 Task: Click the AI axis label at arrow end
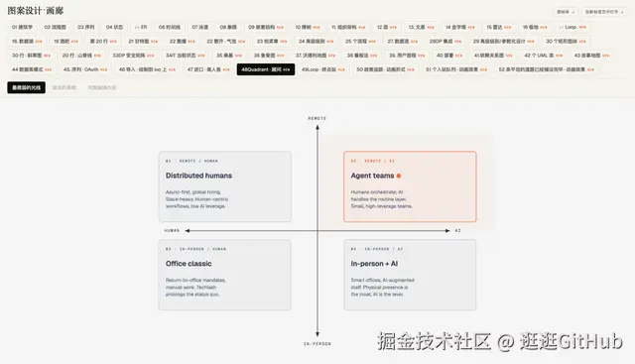(x=457, y=230)
